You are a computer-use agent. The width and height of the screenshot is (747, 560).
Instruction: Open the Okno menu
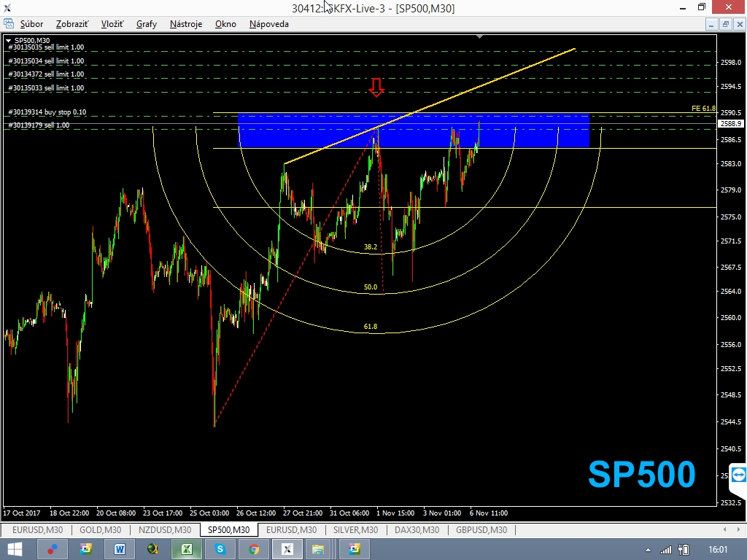(x=225, y=24)
